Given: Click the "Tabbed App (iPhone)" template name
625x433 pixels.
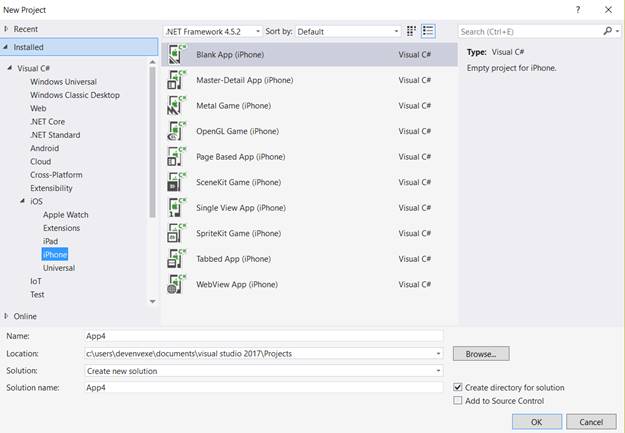Looking at the screenshot, I should 233,259.
